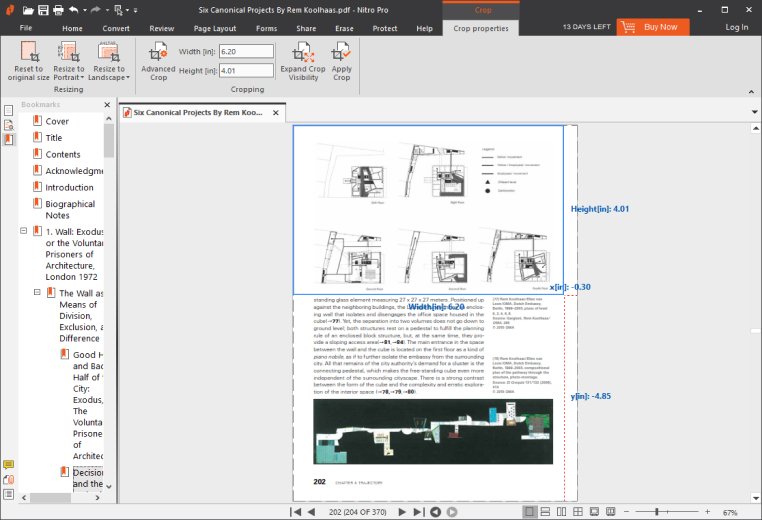Click the Redo arrow icon
Image resolution: width=762 pixels, height=520 pixels.
click(96, 10)
